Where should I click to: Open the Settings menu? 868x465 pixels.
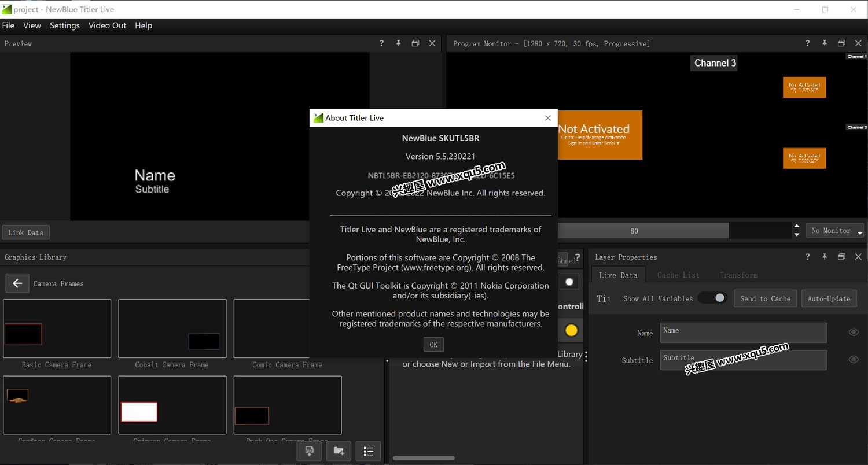[x=65, y=25]
